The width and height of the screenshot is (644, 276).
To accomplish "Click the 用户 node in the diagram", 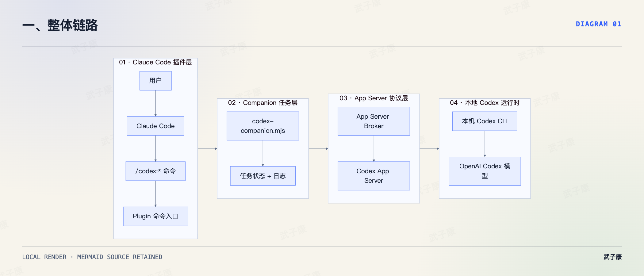I will (x=155, y=81).
